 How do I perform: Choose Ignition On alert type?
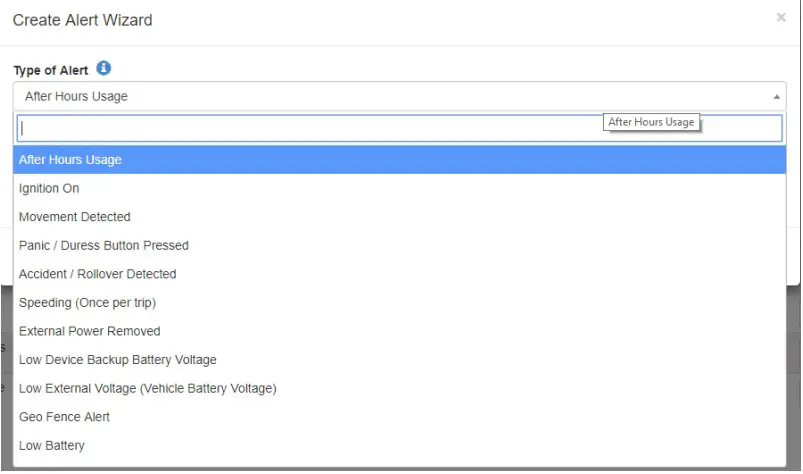(49, 188)
